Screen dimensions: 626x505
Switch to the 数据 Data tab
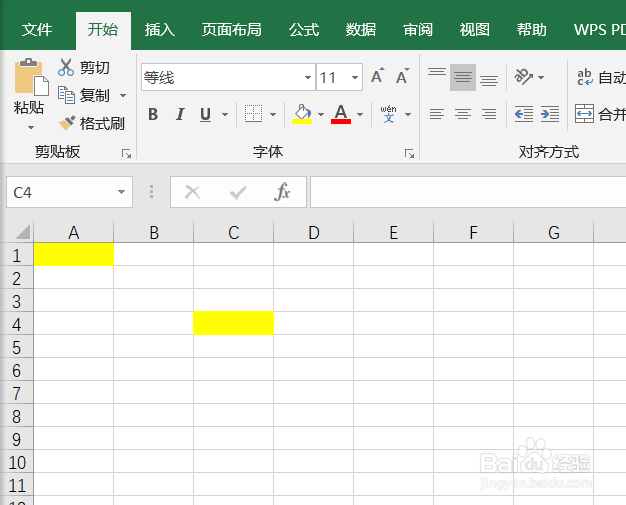[361, 30]
